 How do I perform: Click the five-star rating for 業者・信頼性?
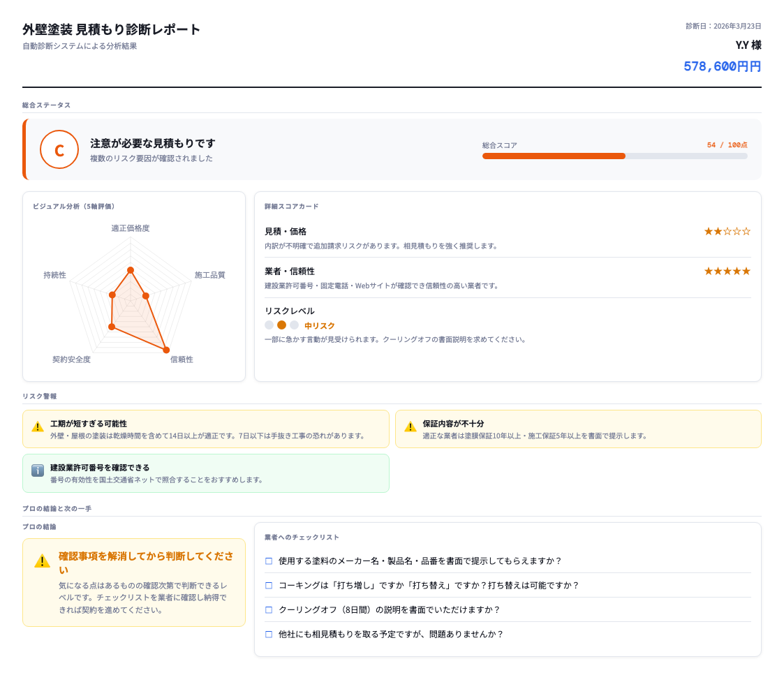point(727,270)
